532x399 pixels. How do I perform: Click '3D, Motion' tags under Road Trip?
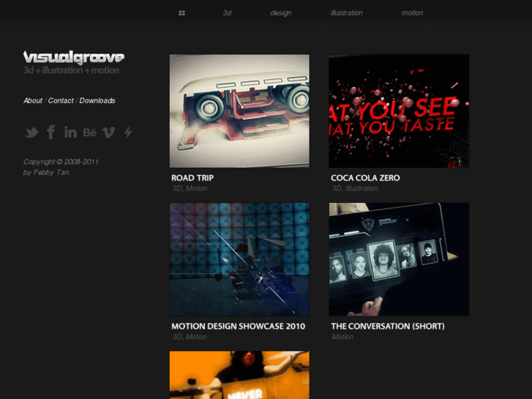click(190, 188)
